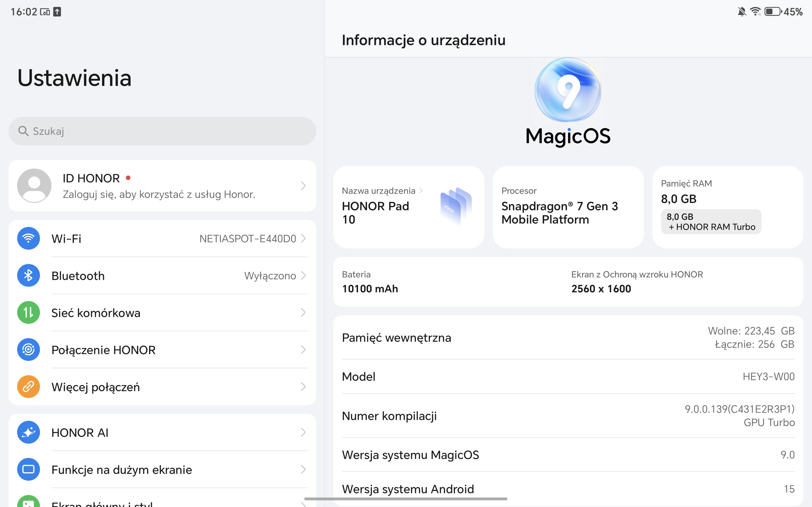Tap the MagicOS 9 logo
The image size is (812, 507).
(x=568, y=90)
